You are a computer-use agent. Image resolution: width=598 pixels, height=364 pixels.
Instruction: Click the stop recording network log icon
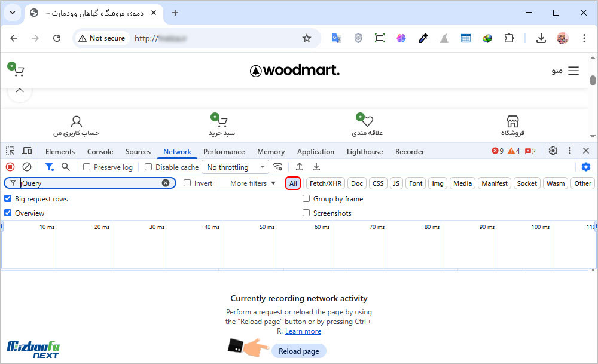point(10,167)
